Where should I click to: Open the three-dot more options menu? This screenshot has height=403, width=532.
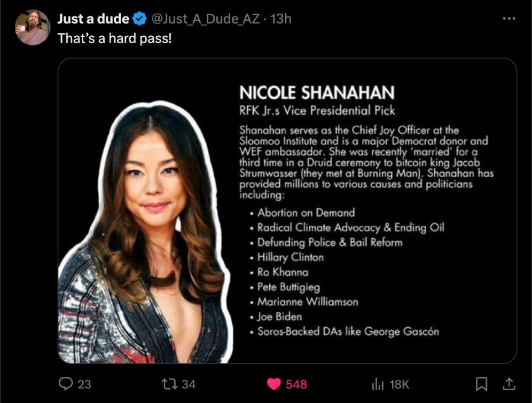click(x=509, y=19)
